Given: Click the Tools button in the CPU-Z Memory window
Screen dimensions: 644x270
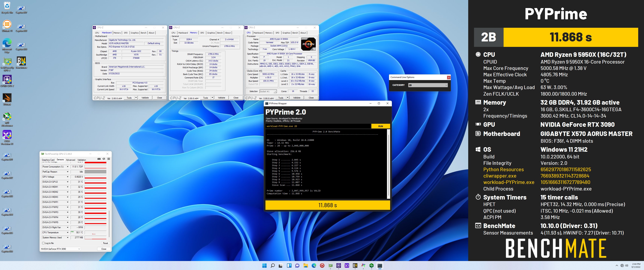Looking at the screenshot, I should [205, 98].
